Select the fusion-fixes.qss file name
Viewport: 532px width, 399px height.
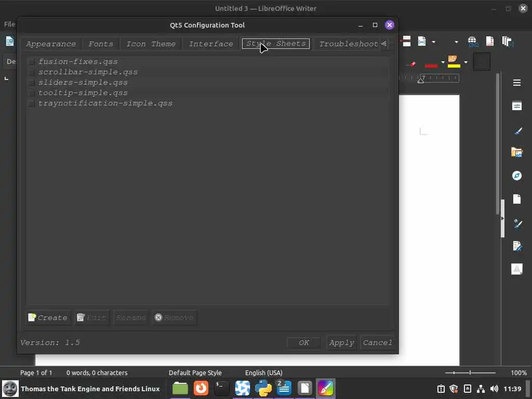(x=78, y=62)
